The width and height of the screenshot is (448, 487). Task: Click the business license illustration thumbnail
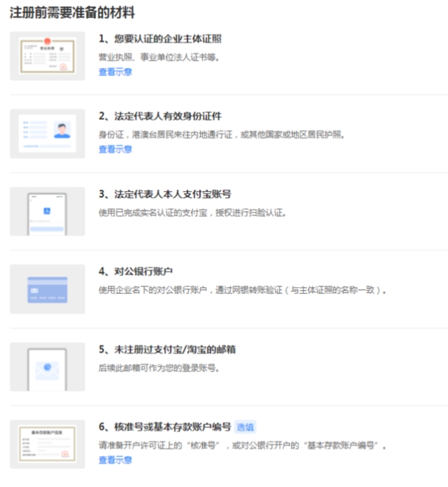[x=48, y=56]
